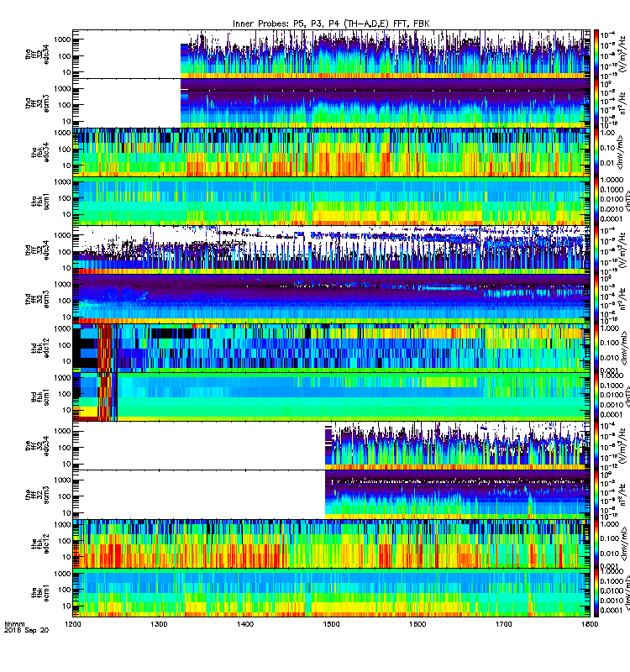The image size is (630, 672).
Task: Click the thd fbk edc12 filter bank panel
Action: point(331,348)
